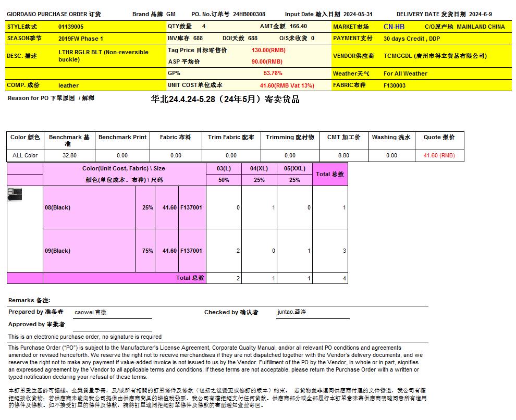Click the 04(XL) size column header

coord(259,168)
